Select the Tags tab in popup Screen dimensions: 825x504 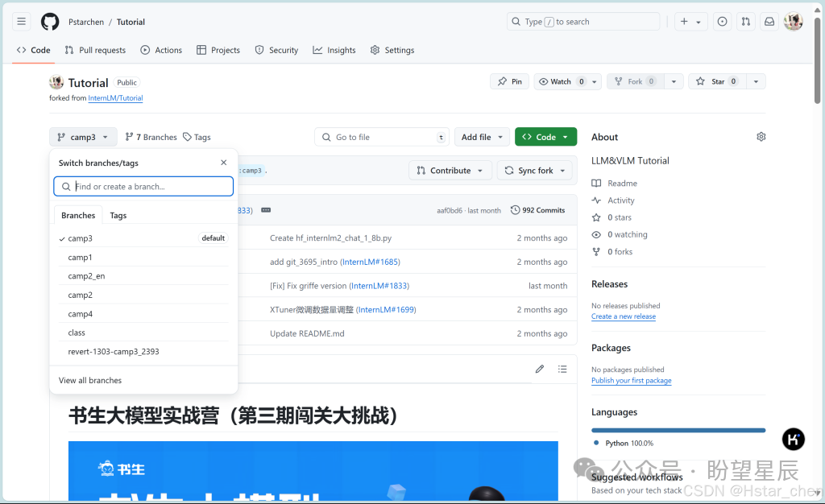tap(118, 216)
